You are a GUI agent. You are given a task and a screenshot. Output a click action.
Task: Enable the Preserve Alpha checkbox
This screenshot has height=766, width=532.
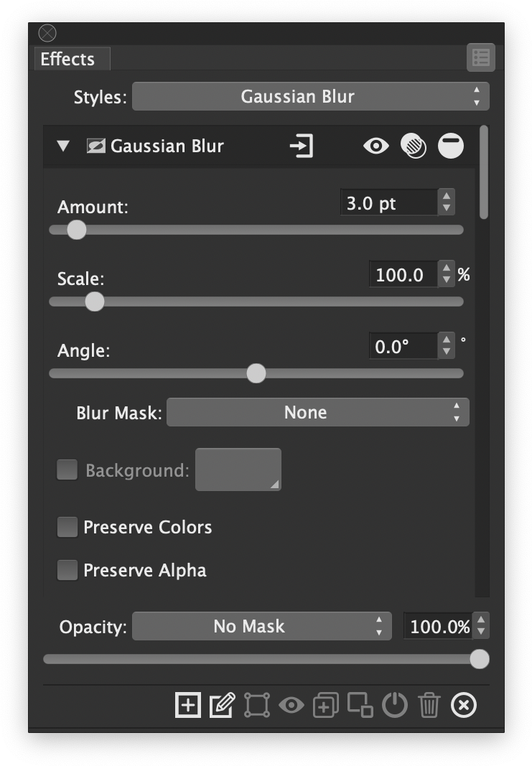coord(67,570)
